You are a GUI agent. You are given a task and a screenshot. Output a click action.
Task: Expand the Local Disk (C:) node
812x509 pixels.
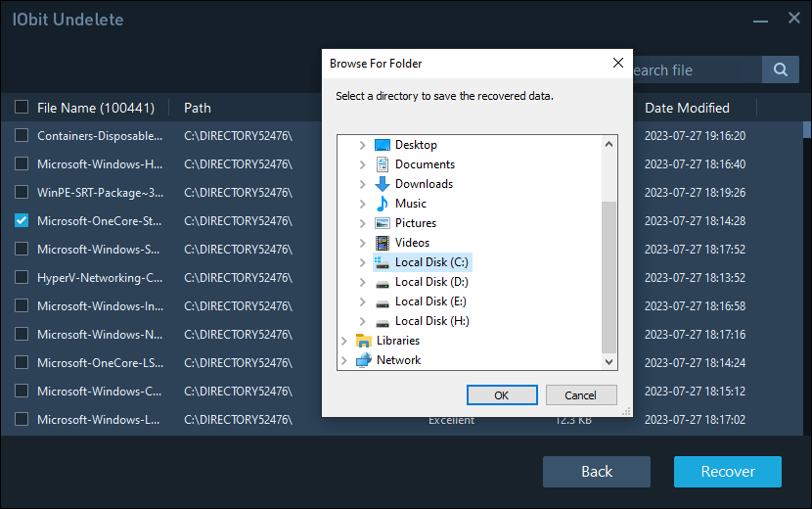pos(362,262)
